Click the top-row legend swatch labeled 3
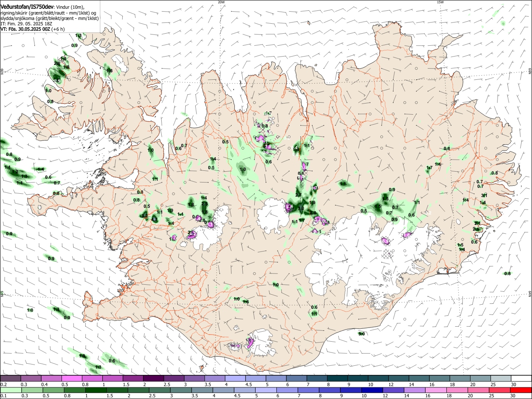Screen dimensions: 532x399 click(194, 378)
